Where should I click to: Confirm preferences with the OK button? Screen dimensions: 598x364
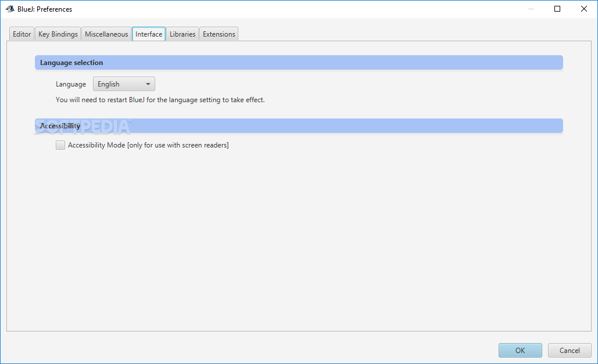pyautogui.click(x=520, y=350)
